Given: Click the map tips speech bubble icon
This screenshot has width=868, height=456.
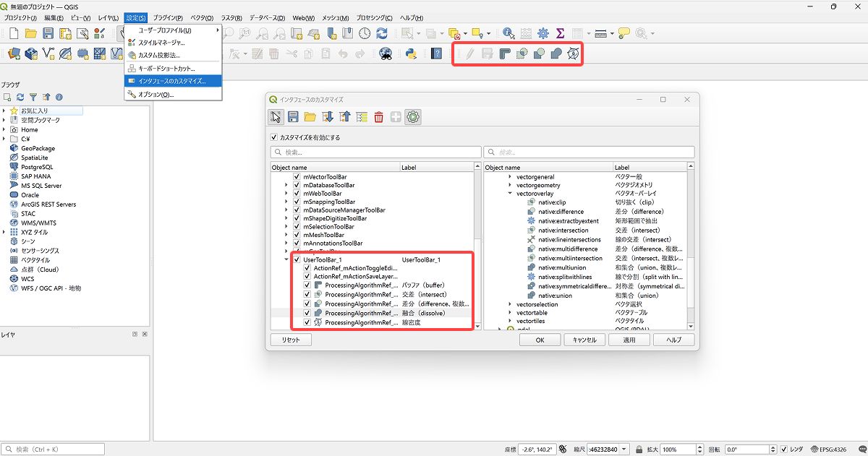Looking at the screenshot, I should pos(624,33).
